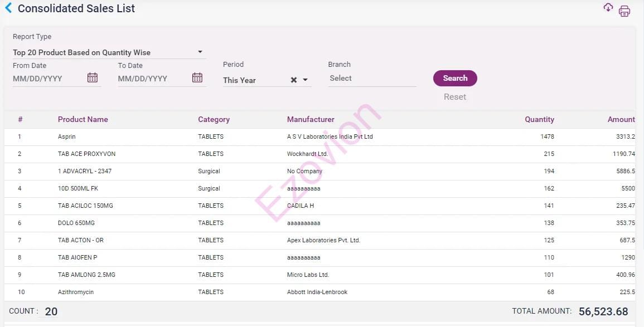This screenshot has height=327, width=644.
Task: Sort by Category column header
Action: [214, 119]
